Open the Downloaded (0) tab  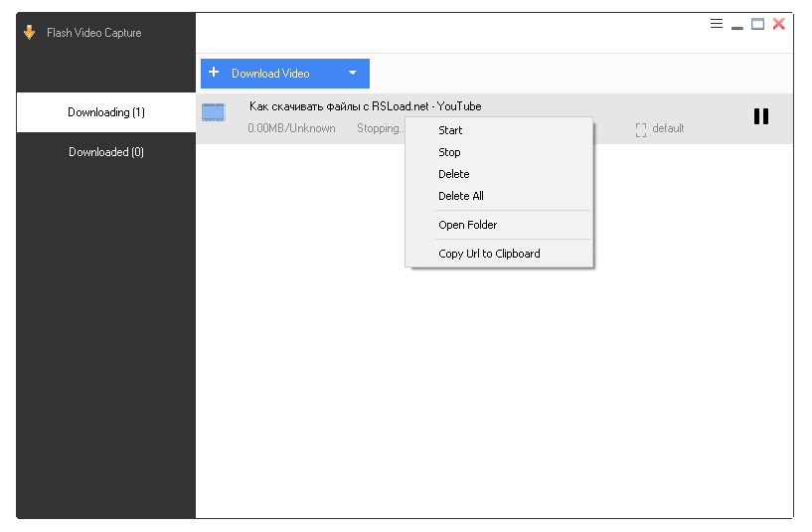[106, 152]
